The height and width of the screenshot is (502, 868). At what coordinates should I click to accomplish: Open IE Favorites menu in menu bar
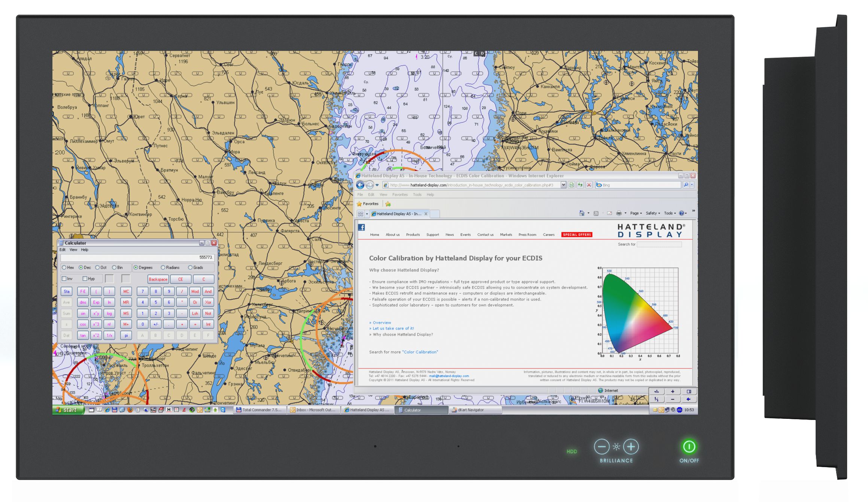(x=400, y=195)
